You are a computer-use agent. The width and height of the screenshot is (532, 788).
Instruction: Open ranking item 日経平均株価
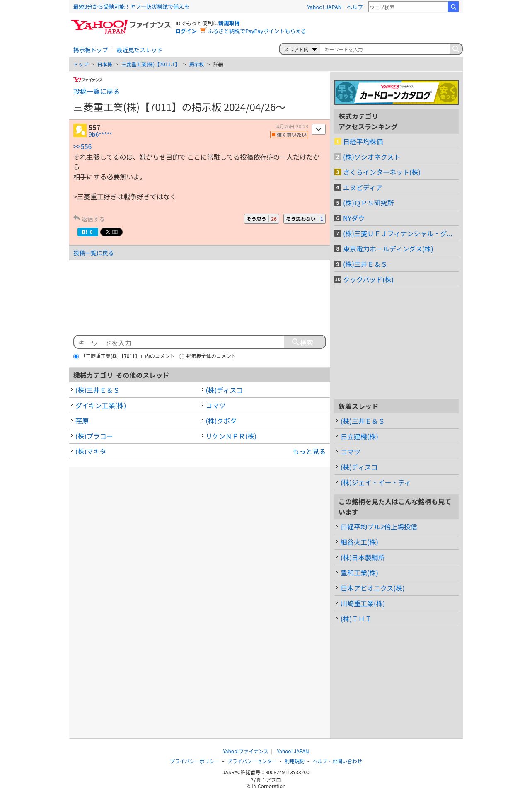[363, 142]
